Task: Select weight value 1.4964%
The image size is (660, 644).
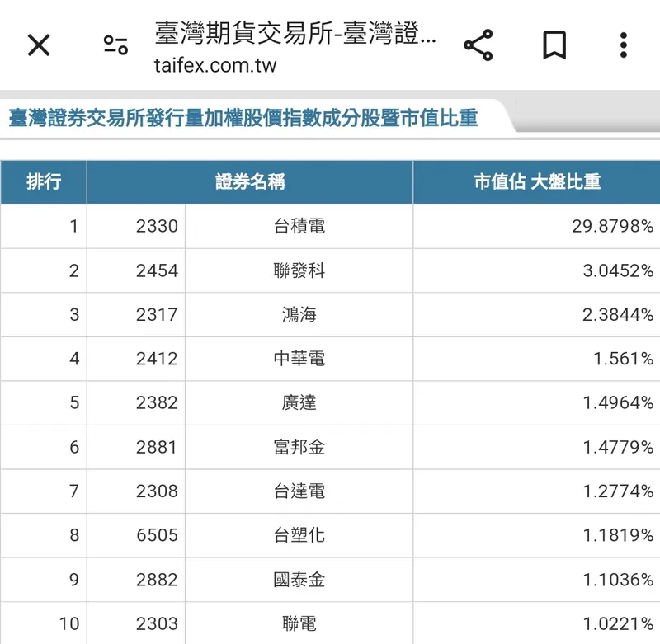Action: [618, 403]
